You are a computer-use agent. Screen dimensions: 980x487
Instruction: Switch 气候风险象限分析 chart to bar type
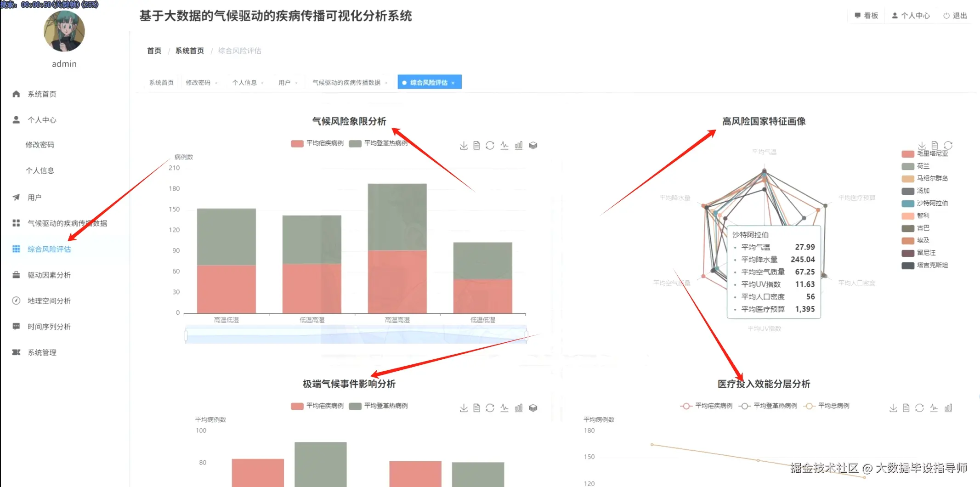click(519, 146)
